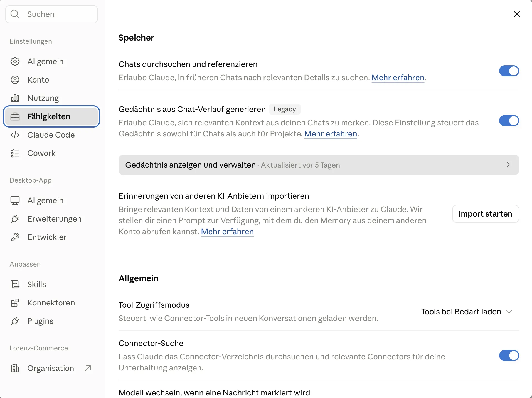Image resolution: width=532 pixels, height=398 pixels.
Task: Open Erweiterungen under Desktop-App
Action: tap(51, 219)
